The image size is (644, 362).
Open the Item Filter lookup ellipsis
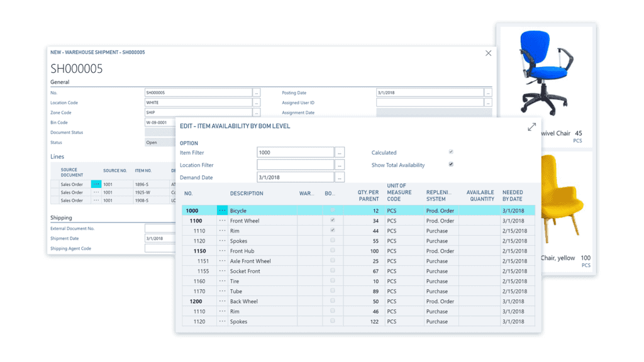[x=340, y=152]
